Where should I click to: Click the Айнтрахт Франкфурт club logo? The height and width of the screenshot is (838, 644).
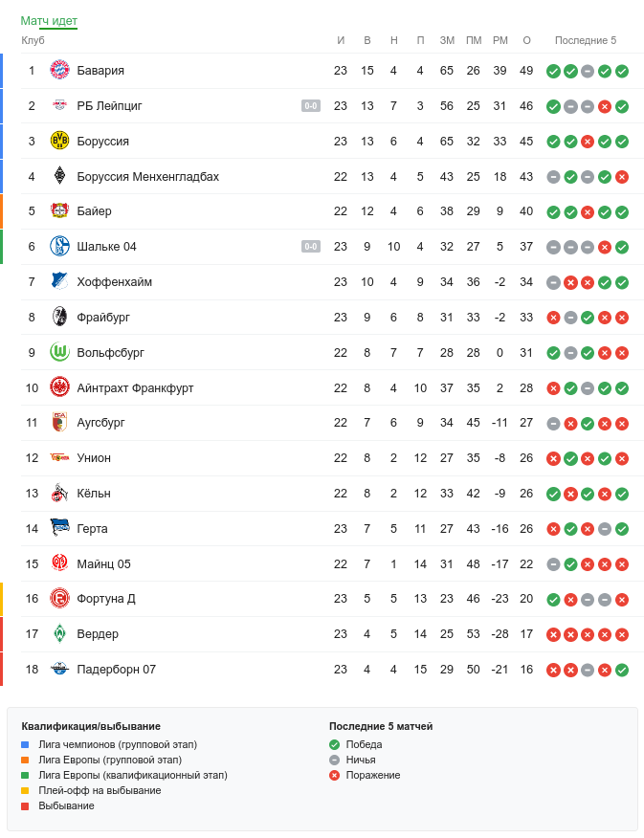[59, 387]
